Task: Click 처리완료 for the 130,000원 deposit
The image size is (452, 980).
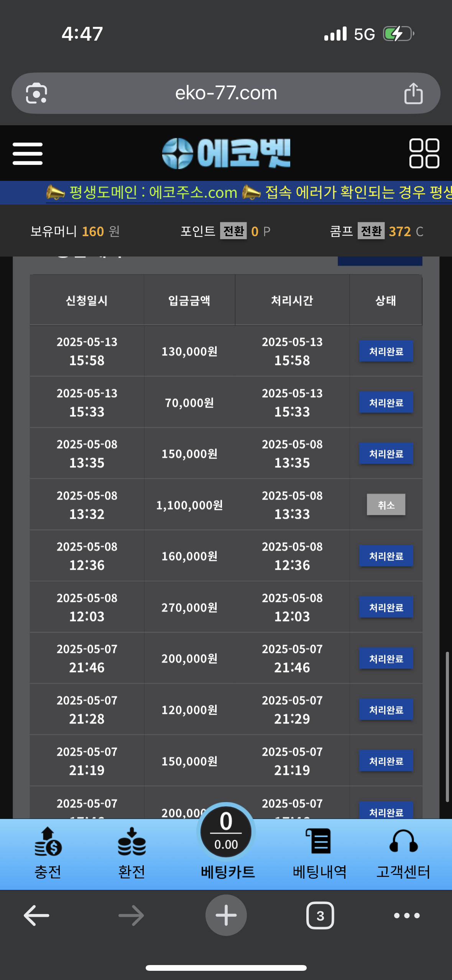Action: 386,351
